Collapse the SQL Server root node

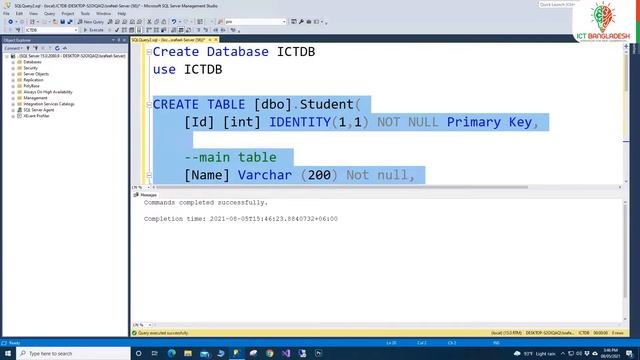(x=7, y=56)
